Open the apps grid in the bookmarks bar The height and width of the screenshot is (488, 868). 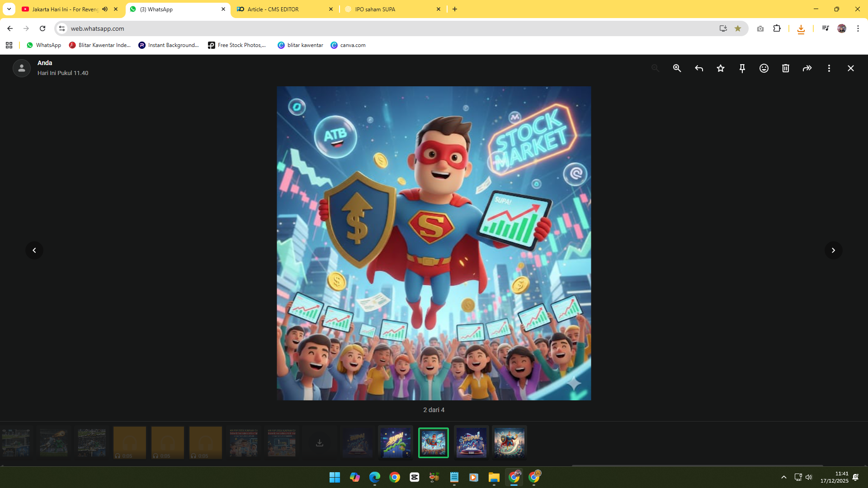9,45
